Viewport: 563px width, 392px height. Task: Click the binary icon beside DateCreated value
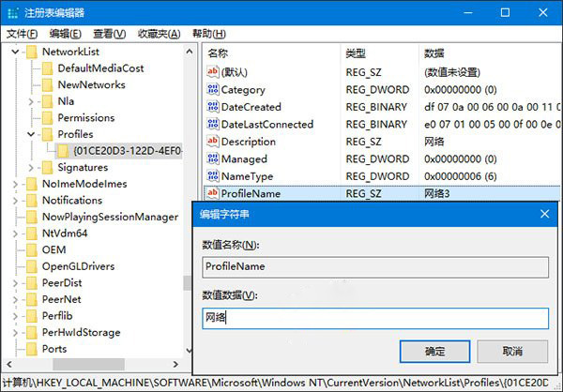[213, 107]
